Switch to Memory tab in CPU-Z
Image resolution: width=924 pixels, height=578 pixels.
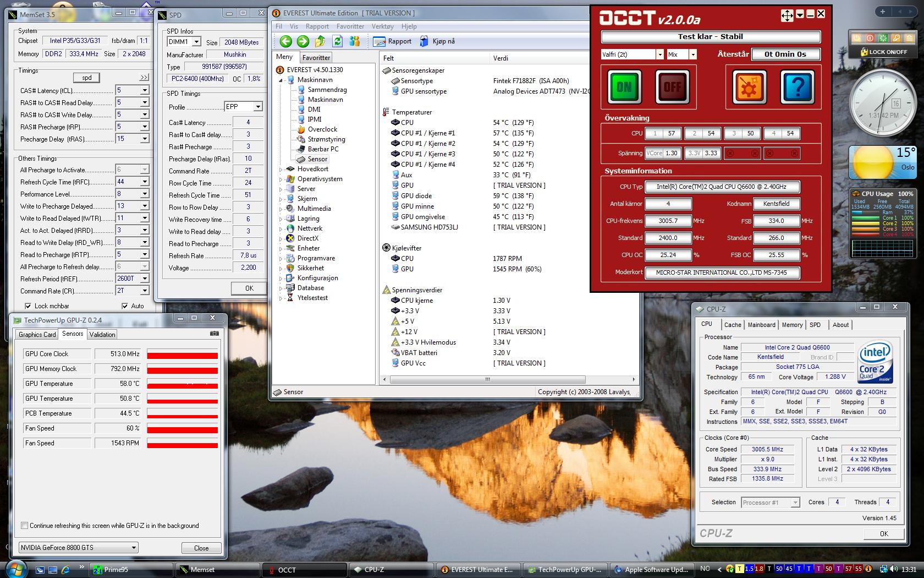click(x=792, y=325)
